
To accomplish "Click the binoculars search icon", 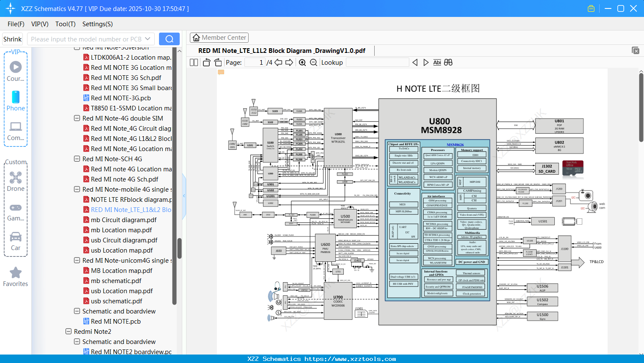I will point(448,63).
